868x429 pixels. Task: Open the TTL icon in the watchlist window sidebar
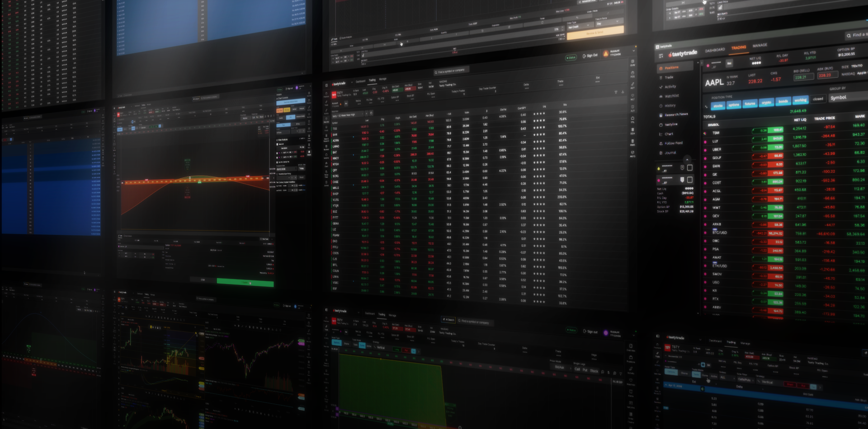(632, 120)
